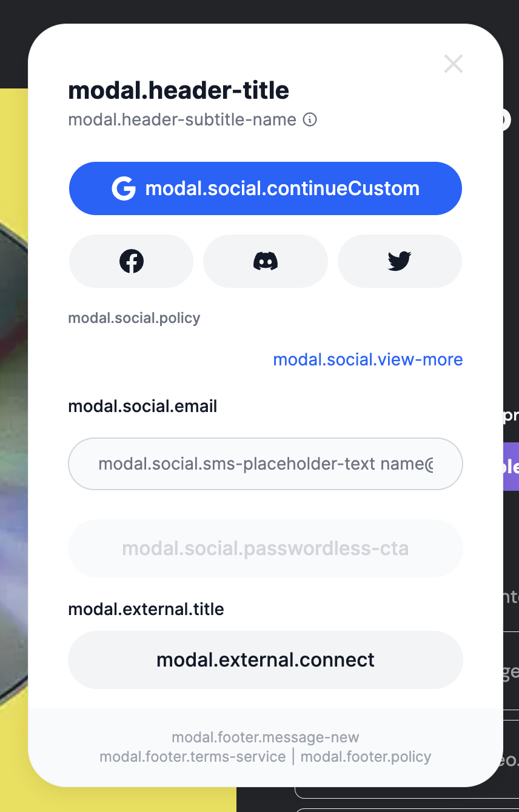Click the purple highlighted button behind the modal
The height and width of the screenshot is (812, 519).
tap(512, 467)
